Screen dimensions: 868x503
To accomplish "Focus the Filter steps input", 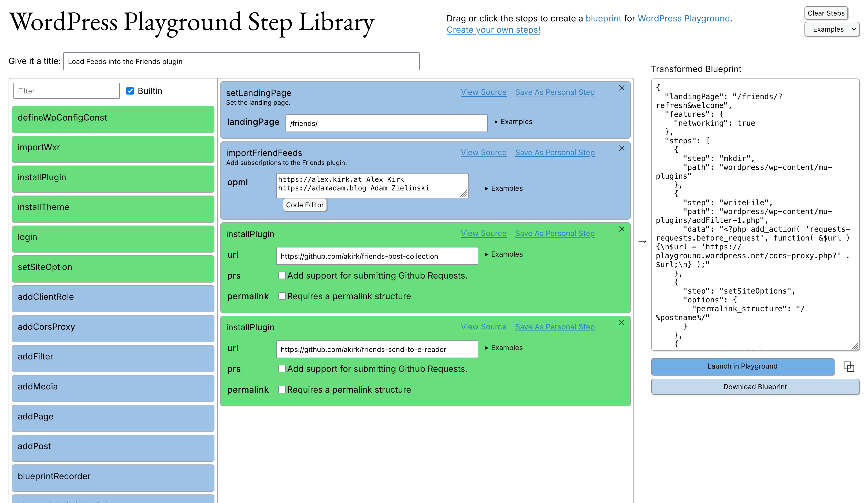I will (x=66, y=91).
